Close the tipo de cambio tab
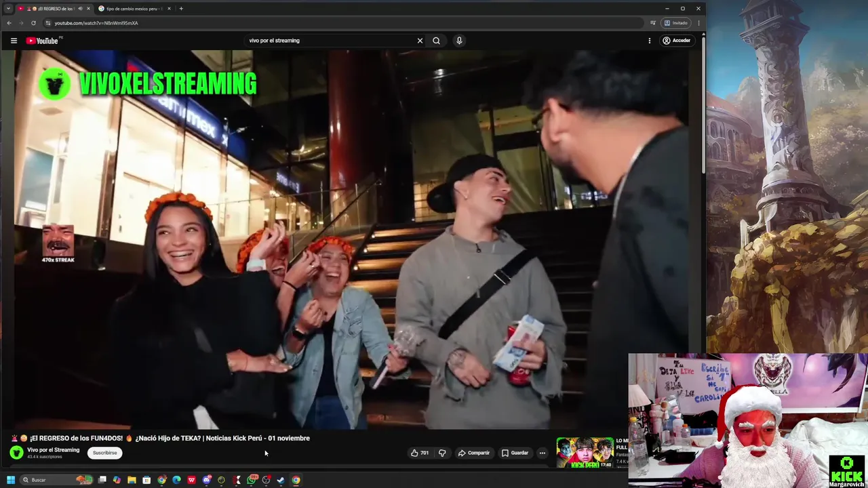 click(169, 9)
